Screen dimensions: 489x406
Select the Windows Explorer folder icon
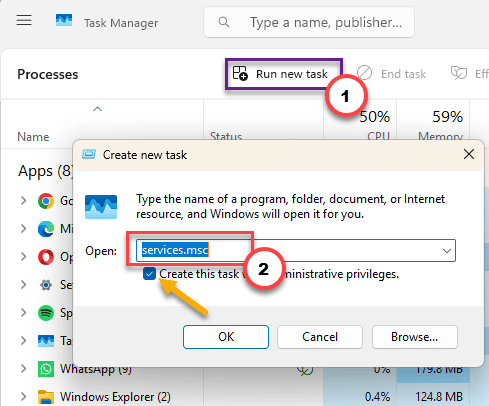pos(46,397)
